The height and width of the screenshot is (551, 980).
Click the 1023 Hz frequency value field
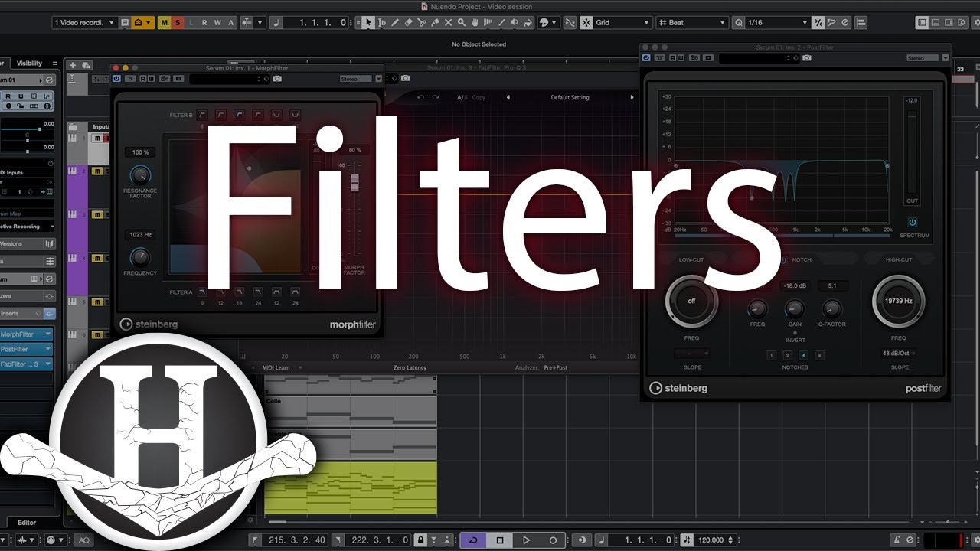coord(140,234)
